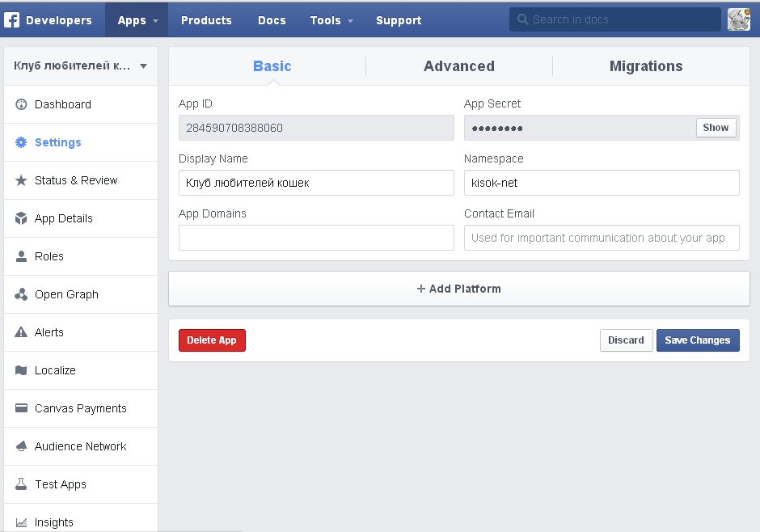760x532 pixels.
Task: Switch to the Basic tab
Action: (272, 66)
